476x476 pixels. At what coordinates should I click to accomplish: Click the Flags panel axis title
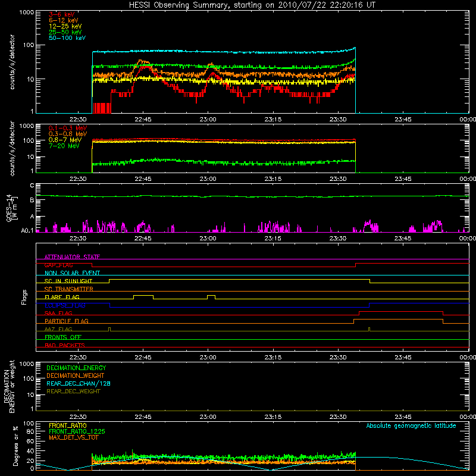click(24, 297)
